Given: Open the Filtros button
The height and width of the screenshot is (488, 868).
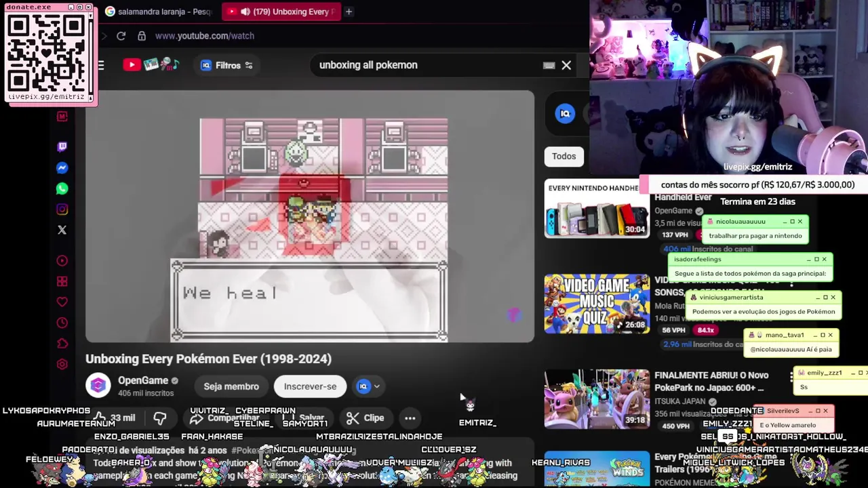Looking at the screenshot, I should pyautogui.click(x=226, y=65).
